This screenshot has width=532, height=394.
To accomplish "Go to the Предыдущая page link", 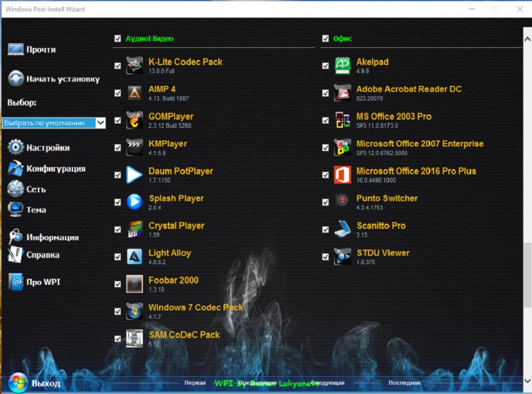I will pyautogui.click(x=257, y=383).
